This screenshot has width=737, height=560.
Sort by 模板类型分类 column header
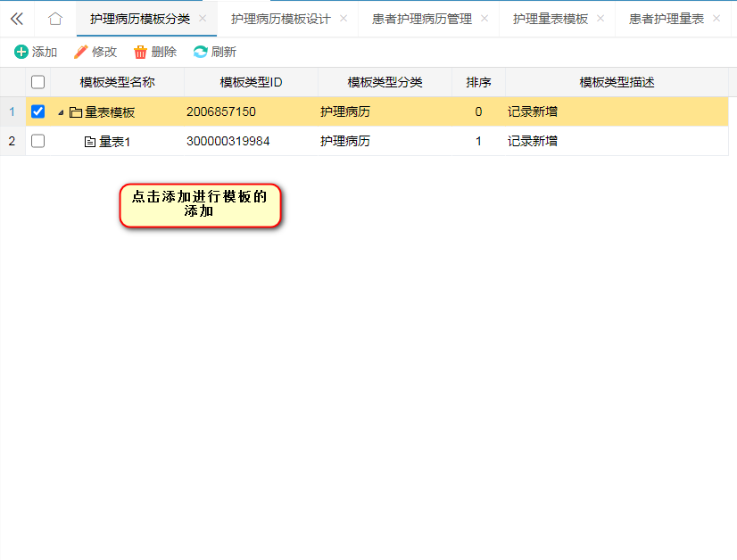[385, 82]
